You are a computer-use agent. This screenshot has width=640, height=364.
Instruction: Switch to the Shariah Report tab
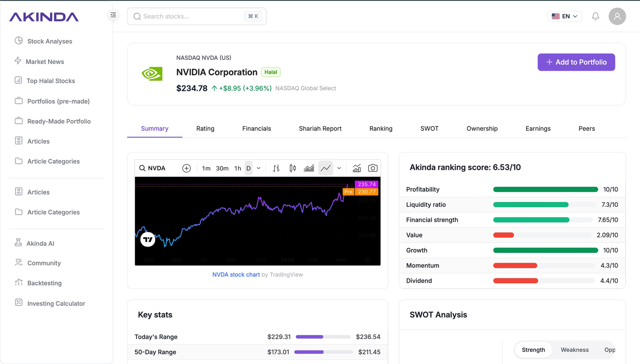[320, 129]
